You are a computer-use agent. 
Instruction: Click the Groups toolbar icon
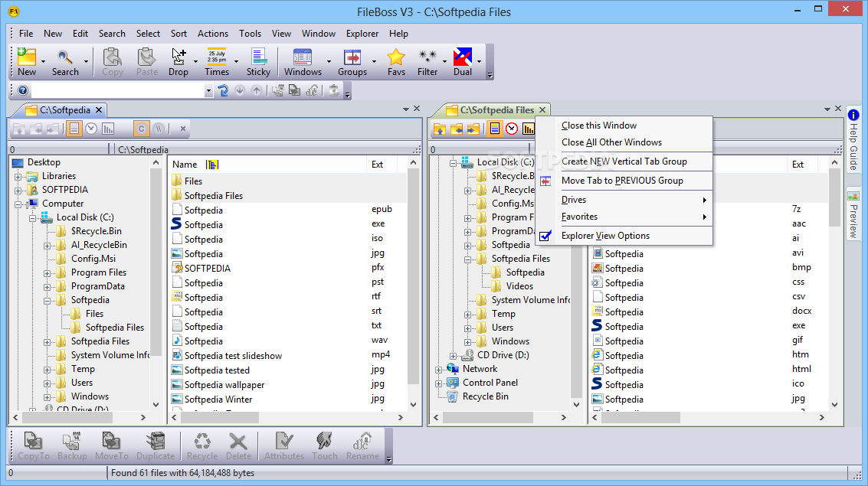(x=352, y=62)
